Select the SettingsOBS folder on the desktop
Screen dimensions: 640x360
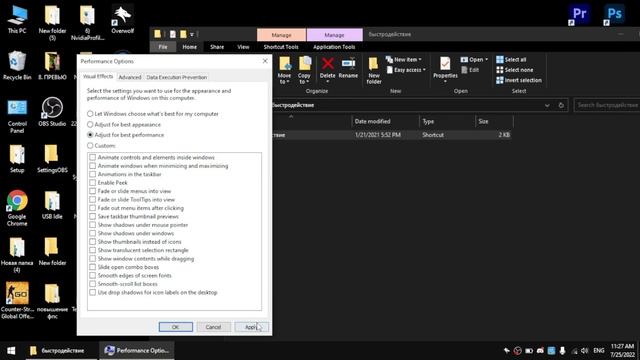52,158
